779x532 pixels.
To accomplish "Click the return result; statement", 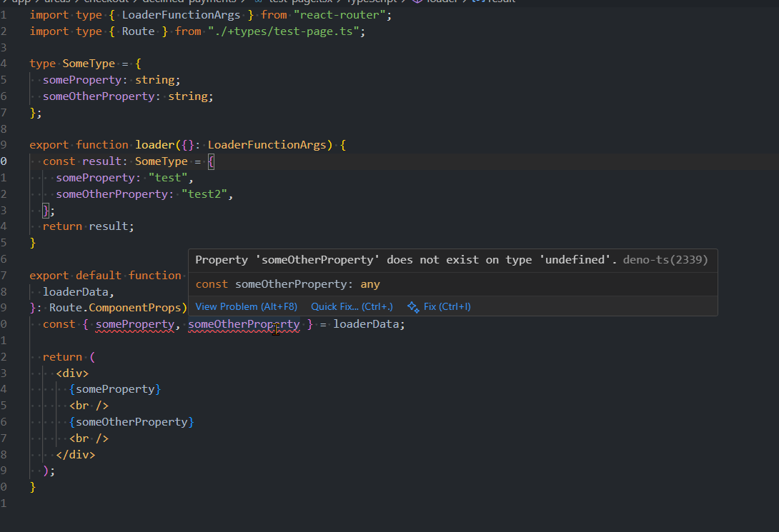I will click(89, 226).
